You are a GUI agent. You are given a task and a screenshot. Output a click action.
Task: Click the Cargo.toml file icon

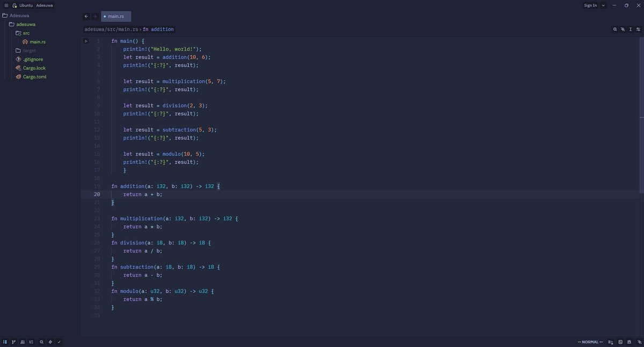(x=19, y=77)
